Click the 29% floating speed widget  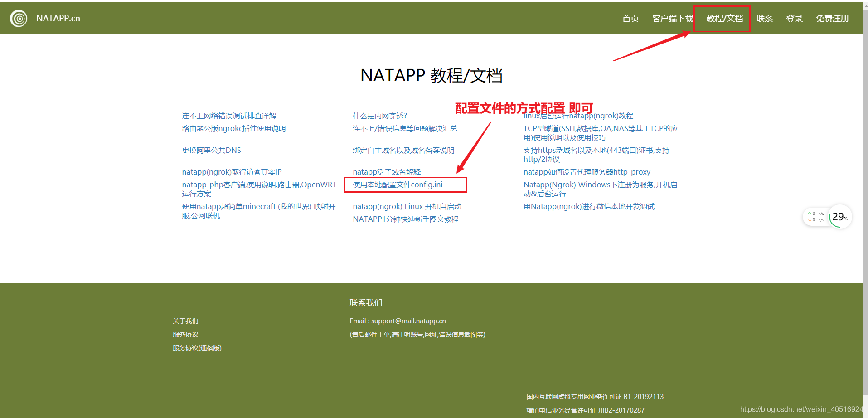click(x=840, y=217)
